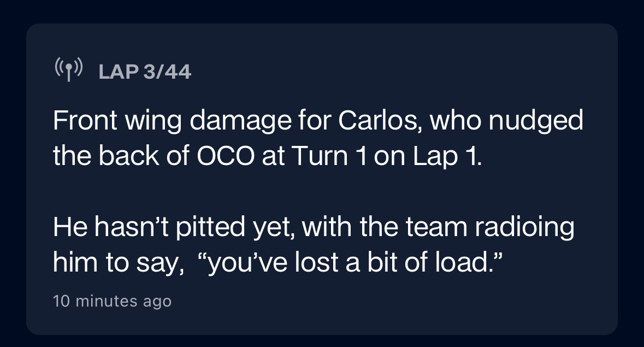Click the "Front wing damage" phrase
644x347 pixels.
[173, 121]
